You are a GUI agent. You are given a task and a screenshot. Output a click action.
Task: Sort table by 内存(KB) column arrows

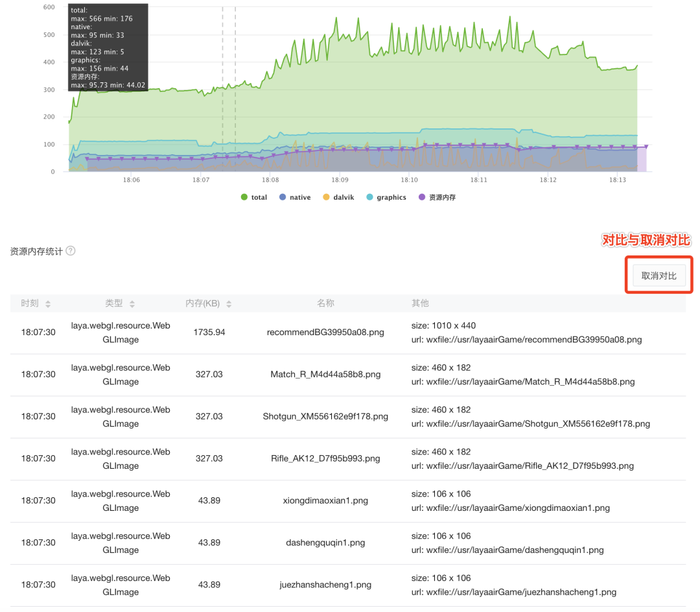229,304
